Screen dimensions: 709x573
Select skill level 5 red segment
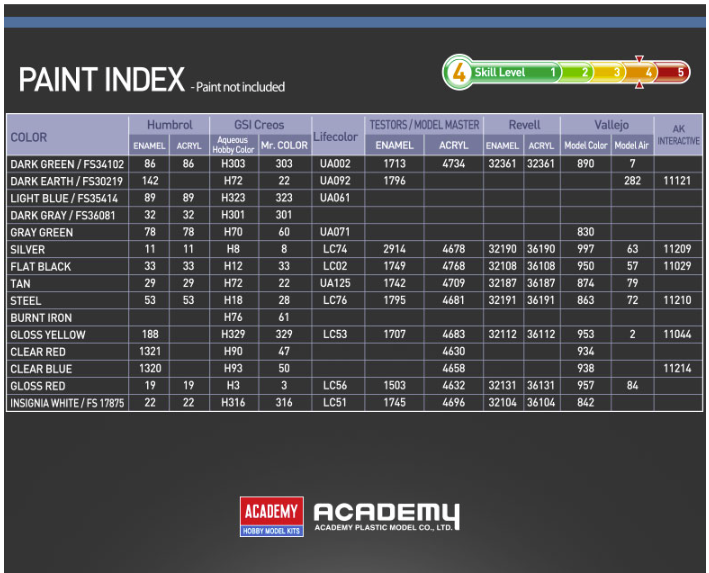tap(674, 72)
